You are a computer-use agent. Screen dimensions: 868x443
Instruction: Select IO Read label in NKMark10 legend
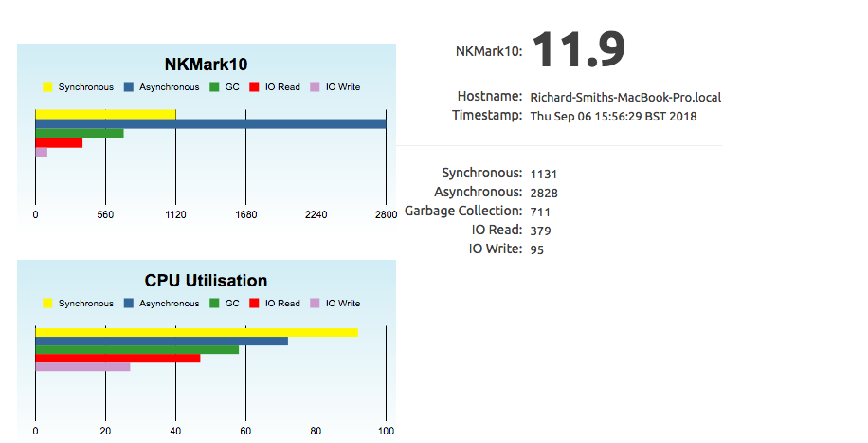pyautogui.click(x=282, y=87)
